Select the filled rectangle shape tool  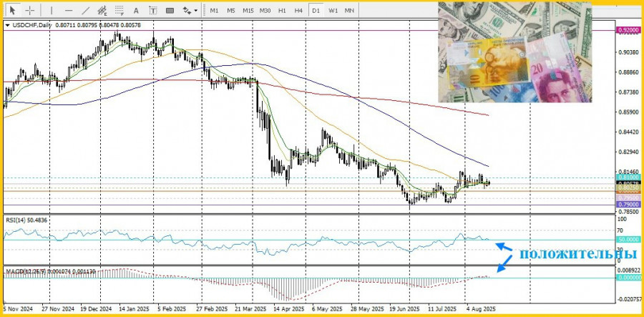point(170,10)
